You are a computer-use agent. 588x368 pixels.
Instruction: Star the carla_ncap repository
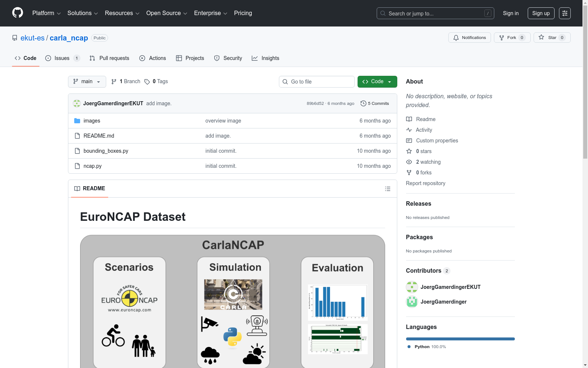552,38
